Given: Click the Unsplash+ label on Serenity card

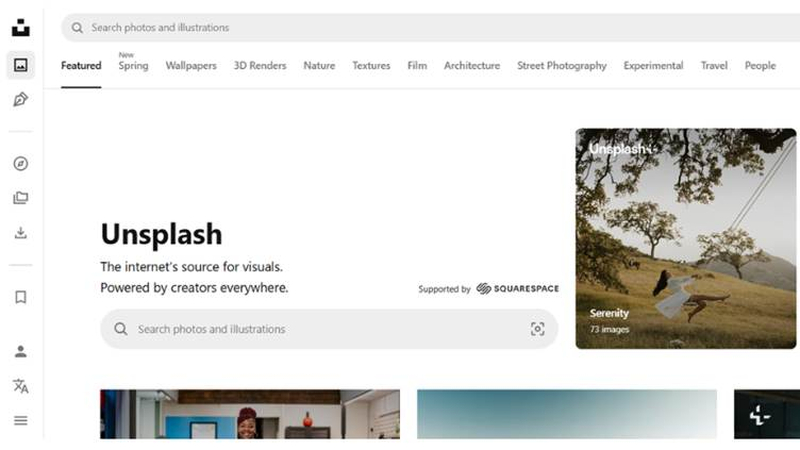Looking at the screenshot, I should [621, 149].
